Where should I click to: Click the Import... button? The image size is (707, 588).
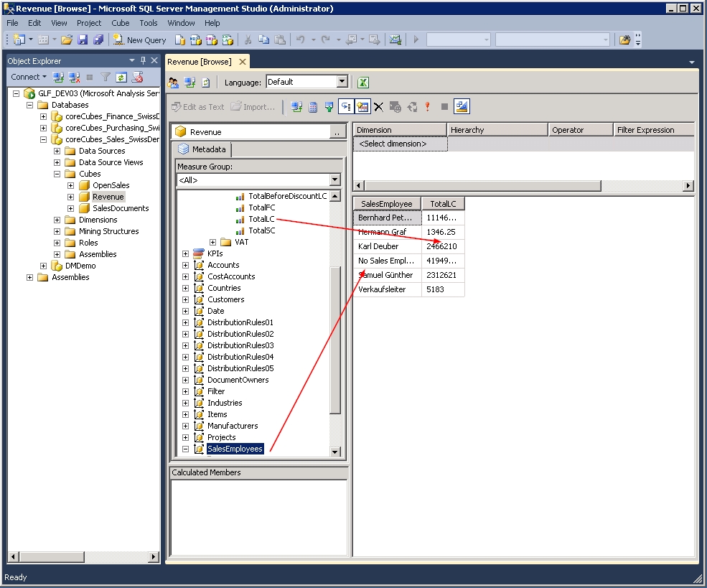pyautogui.click(x=253, y=107)
